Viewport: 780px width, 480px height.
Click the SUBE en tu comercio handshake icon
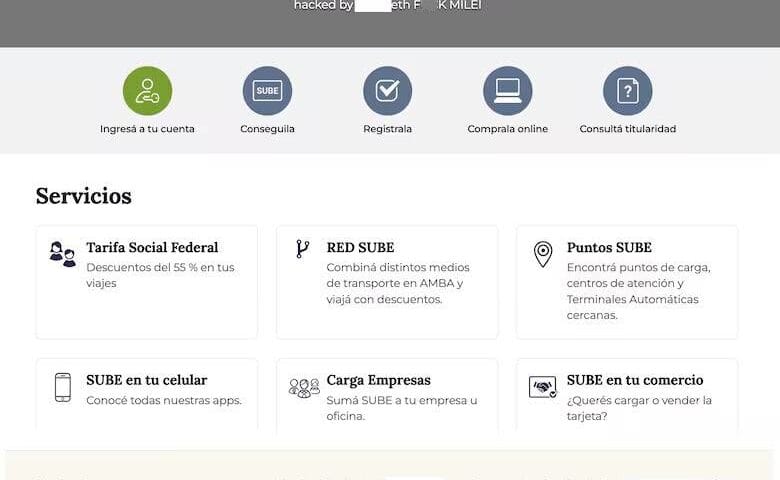pyautogui.click(x=542, y=387)
